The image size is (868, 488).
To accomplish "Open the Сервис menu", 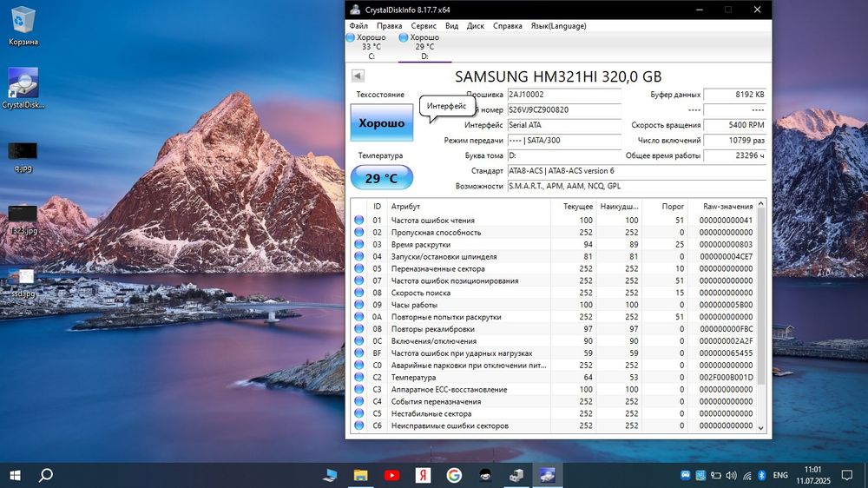I will click(424, 26).
